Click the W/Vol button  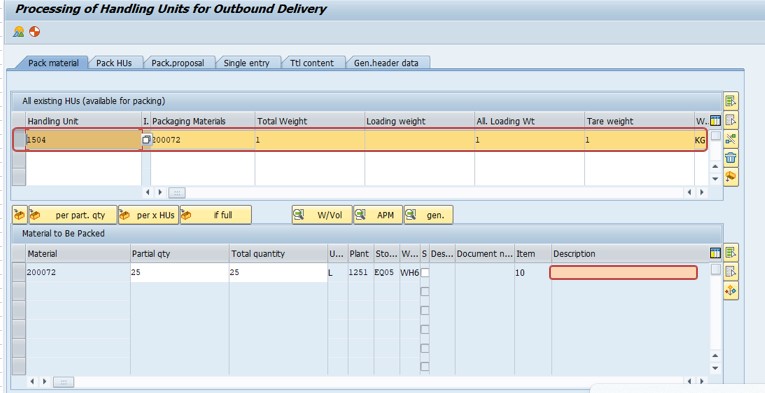pos(322,215)
